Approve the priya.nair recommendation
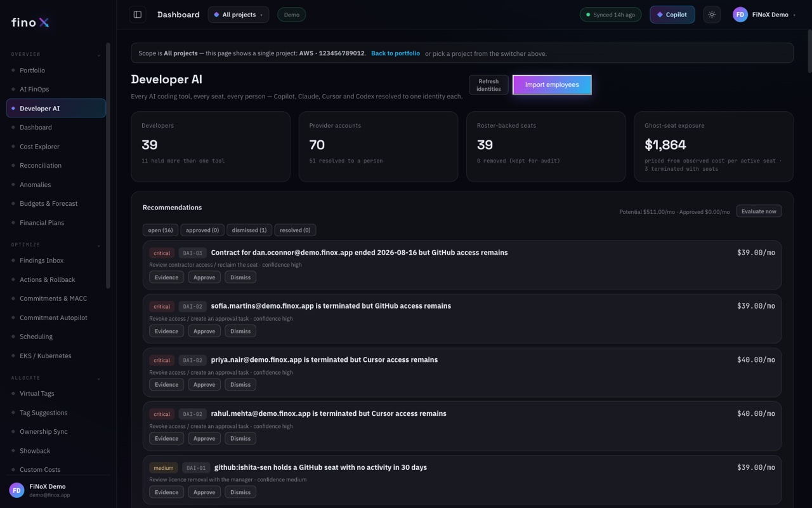The height and width of the screenshot is (508, 812). click(204, 385)
